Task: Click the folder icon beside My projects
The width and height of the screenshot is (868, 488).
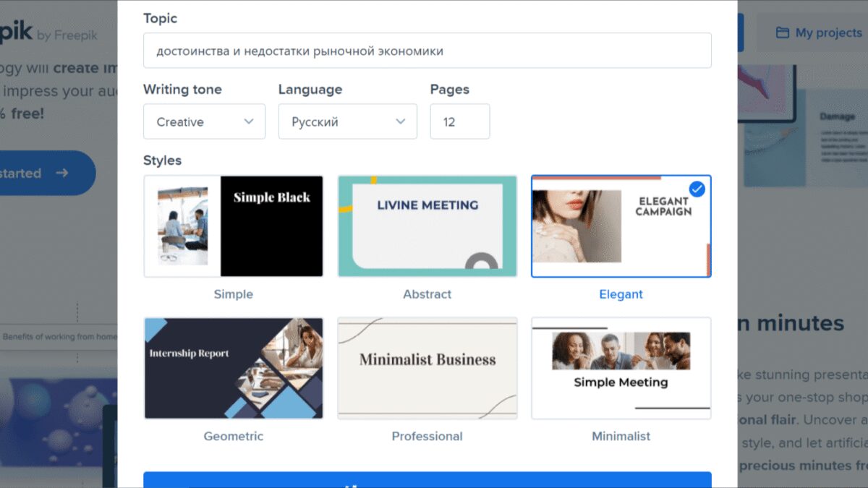Action: pyautogui.click(x=782, y=33)
